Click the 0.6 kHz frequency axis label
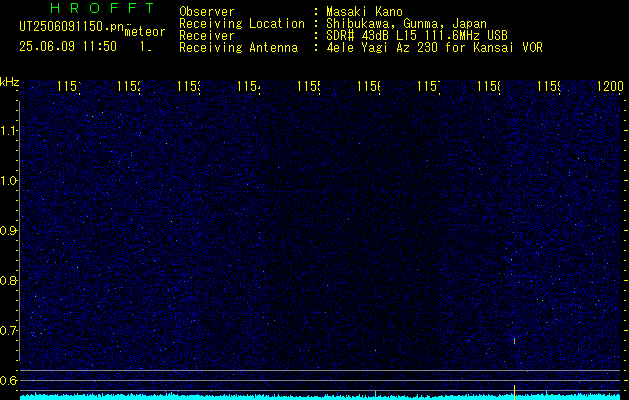This screenshot has width=629, height=400. pyautogui.click(x=8, y=380)
